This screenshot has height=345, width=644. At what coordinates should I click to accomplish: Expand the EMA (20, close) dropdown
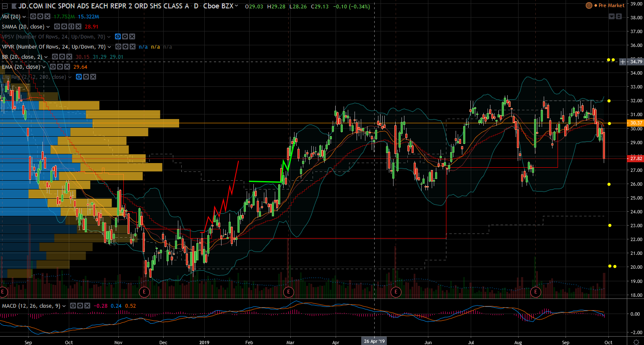tap(44, 67)
